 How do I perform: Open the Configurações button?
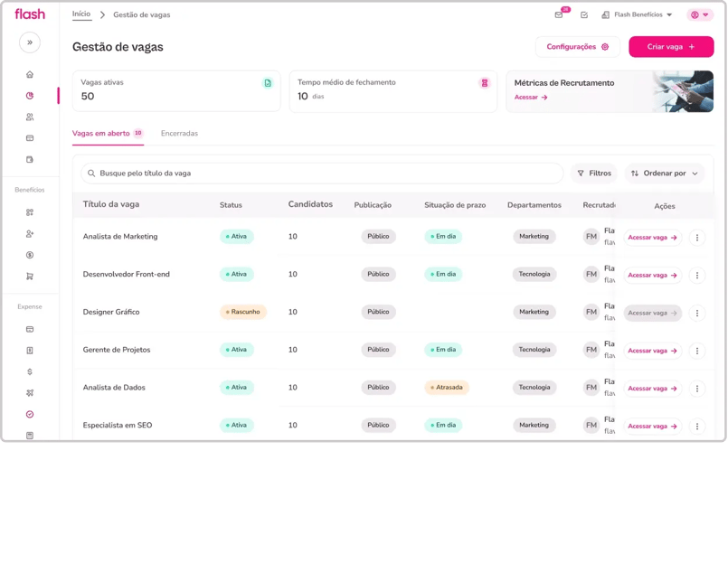[578, 47]
